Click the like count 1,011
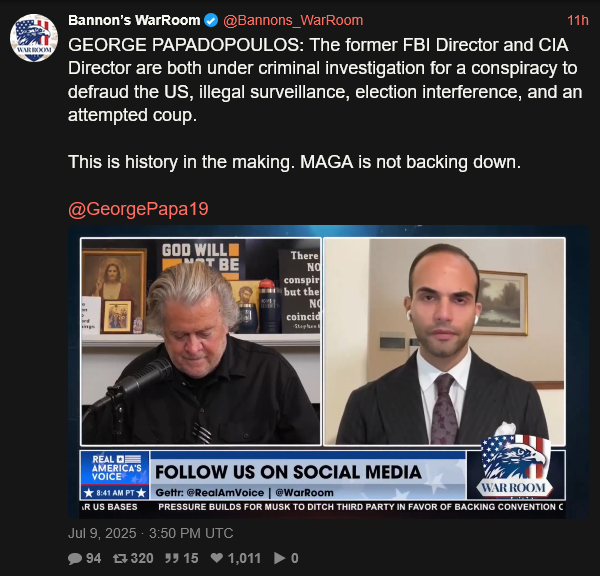 click(x=244, y=558)
